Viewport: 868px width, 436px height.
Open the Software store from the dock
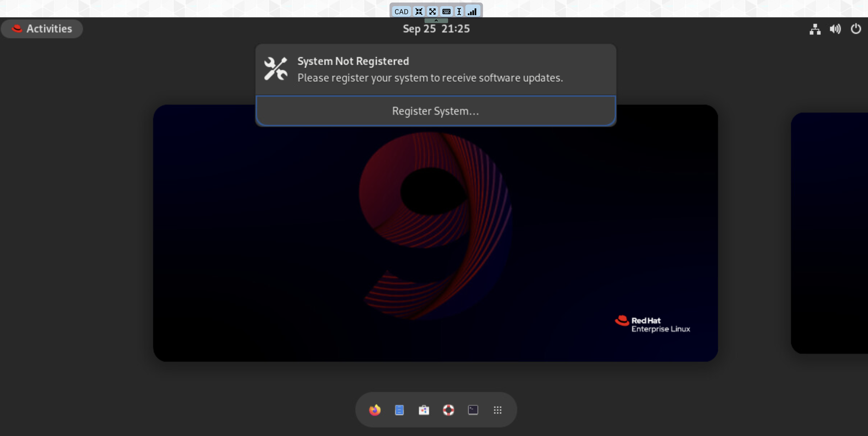pos(424,410)
